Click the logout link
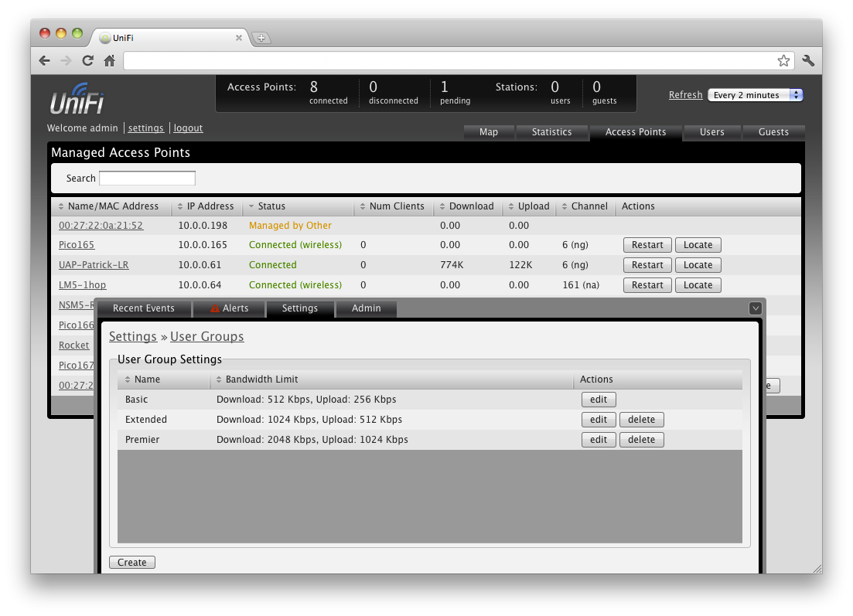Image resolution: width=853 pixels, height=616 pixels. pos(188,128)
